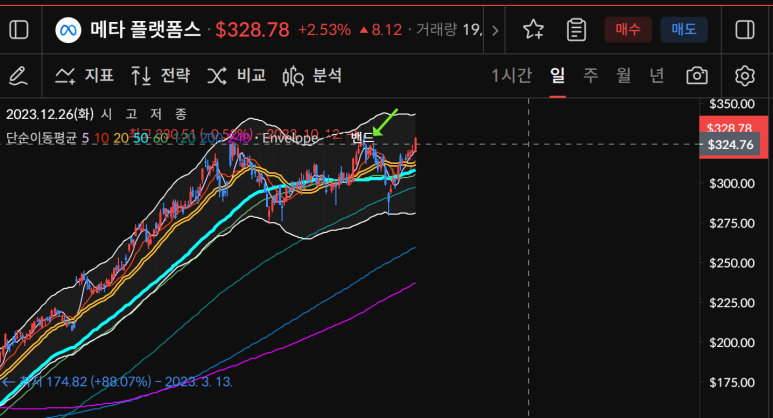Screen dimensions: 773x418
Task: Click the $250.00 price axis label
Action: tap(732, 263)
